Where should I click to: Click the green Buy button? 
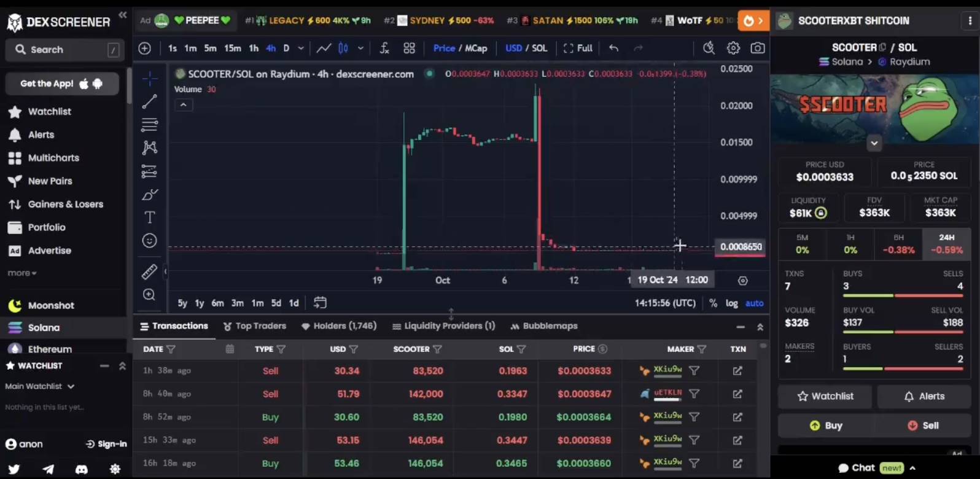coord(826,426)
